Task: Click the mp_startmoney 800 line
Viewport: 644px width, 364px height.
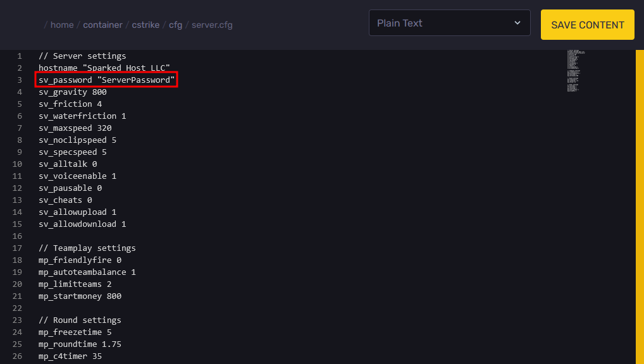Action: click(80, 296)
